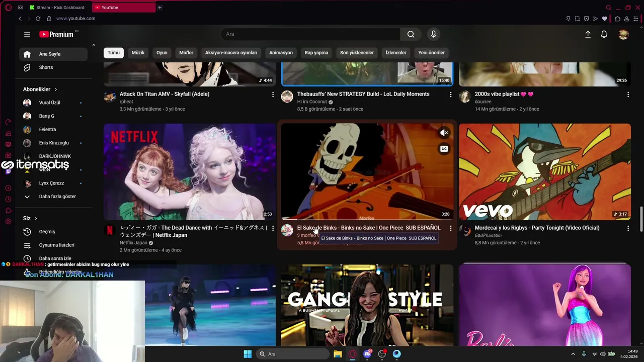The width and height of the screenshot is (644, 362).
Task: Open Vural Üzül channel subscription
Action: click(53, 103)
